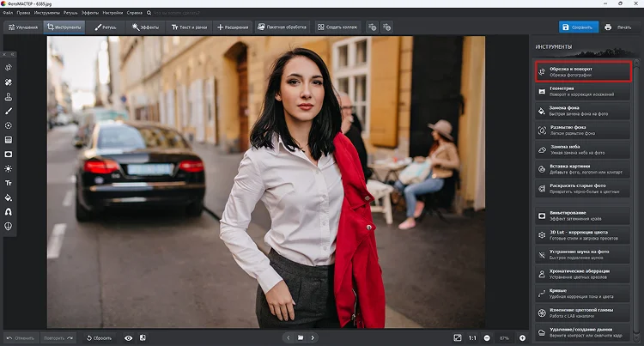Select the crop and rotate icon in left toolbar
644x346 pixels.
pyautogui.click(x=9, y=68)
